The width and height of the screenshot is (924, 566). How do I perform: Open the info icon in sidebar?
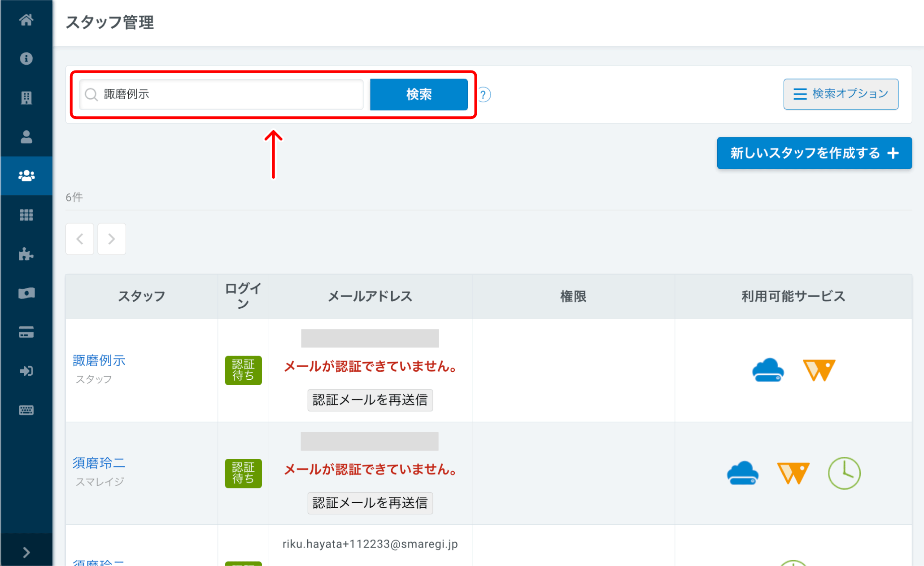click(26, 58)
